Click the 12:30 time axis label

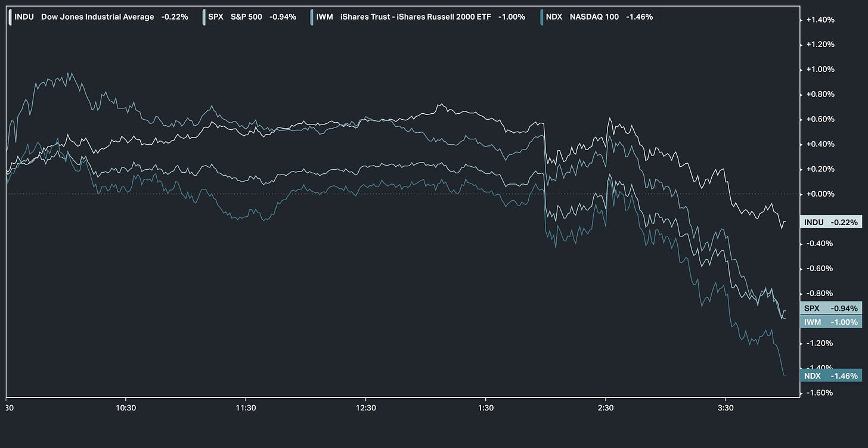(x=365, y=408)
